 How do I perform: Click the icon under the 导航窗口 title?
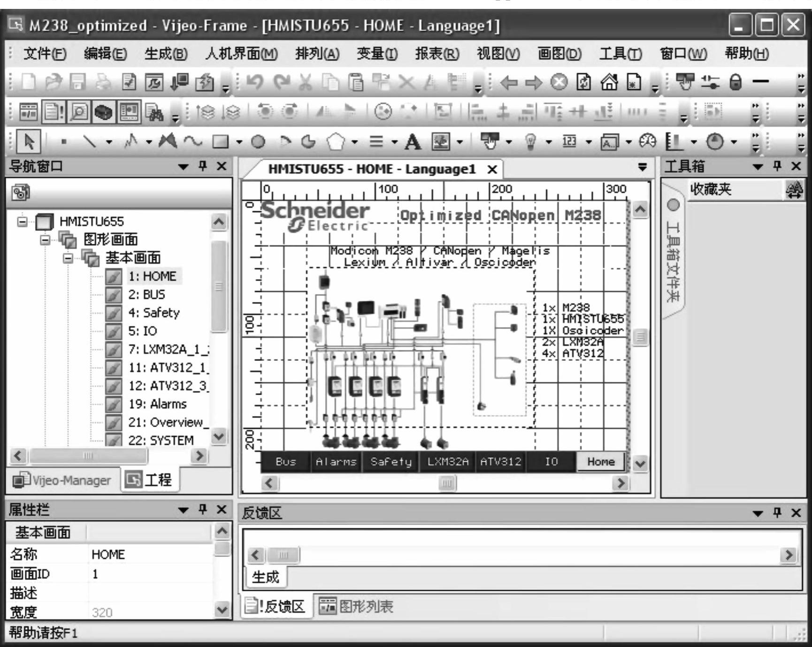21,192
